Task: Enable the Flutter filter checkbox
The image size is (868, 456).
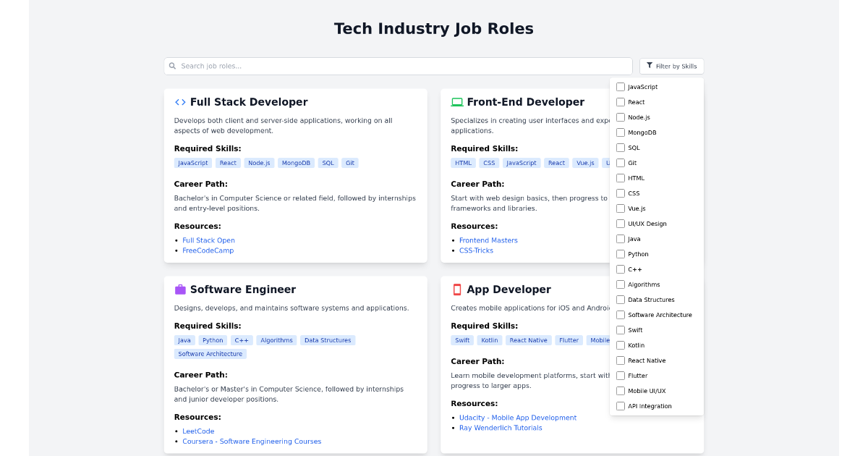Action: (x=620, y=375)
